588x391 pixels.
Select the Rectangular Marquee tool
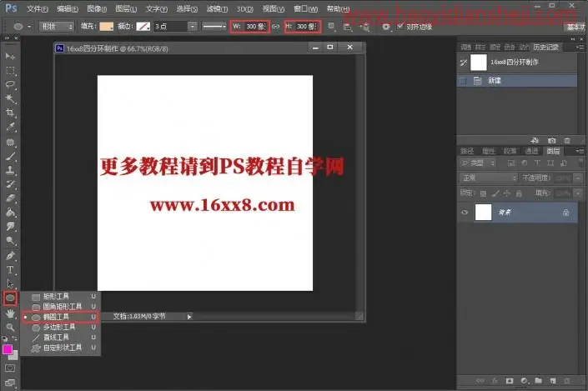(x=10, y=71)
